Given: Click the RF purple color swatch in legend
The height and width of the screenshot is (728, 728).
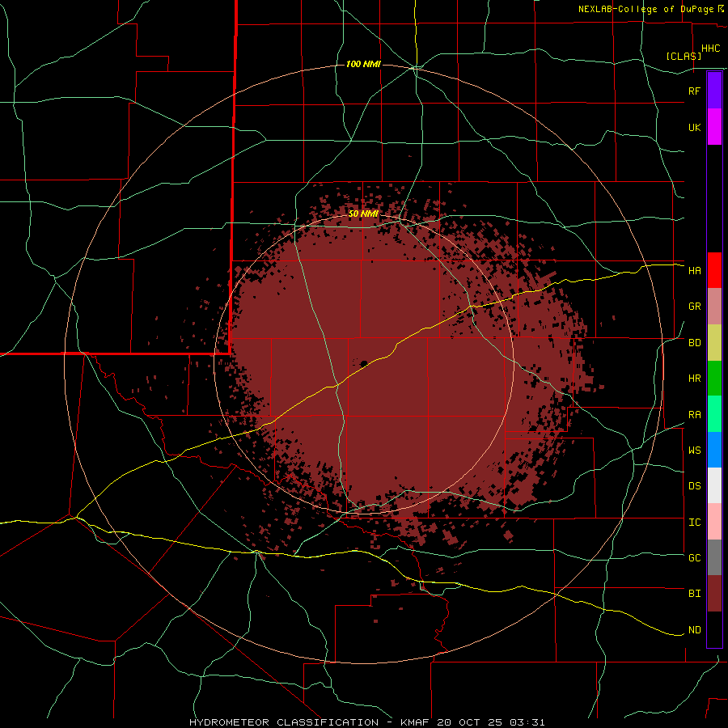Looking at the screenshot, I should point(714,91).
